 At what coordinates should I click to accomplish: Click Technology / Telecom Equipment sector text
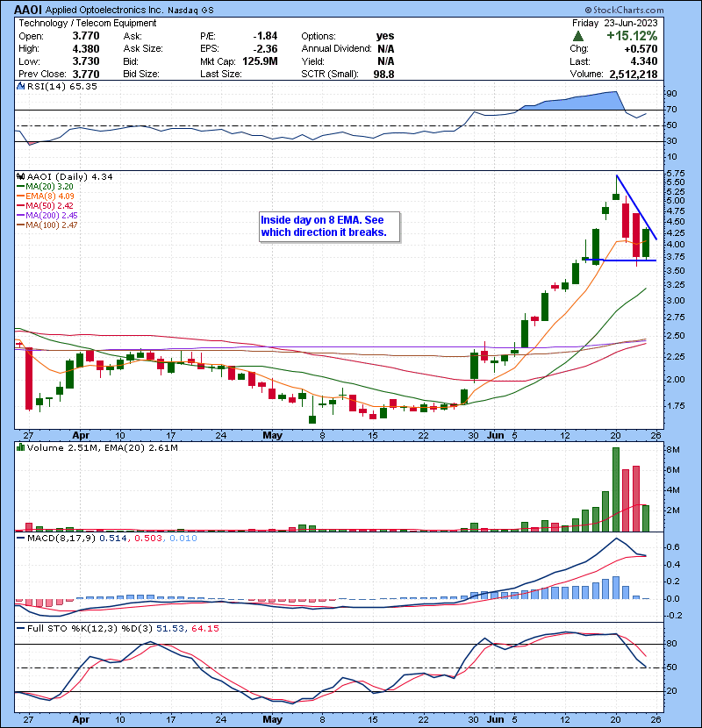(88, 23)
